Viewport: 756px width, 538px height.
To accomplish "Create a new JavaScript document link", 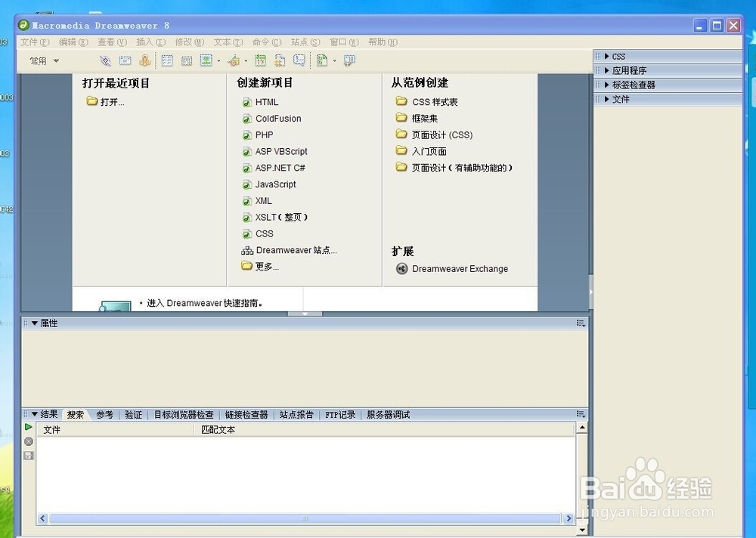I will point(276,184).
